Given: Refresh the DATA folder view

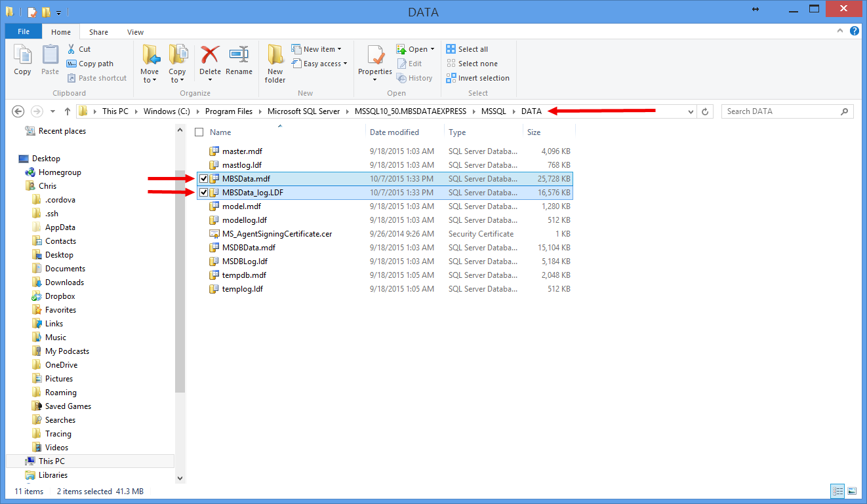Looking at the screenshot, I should (x=705, y=111).
